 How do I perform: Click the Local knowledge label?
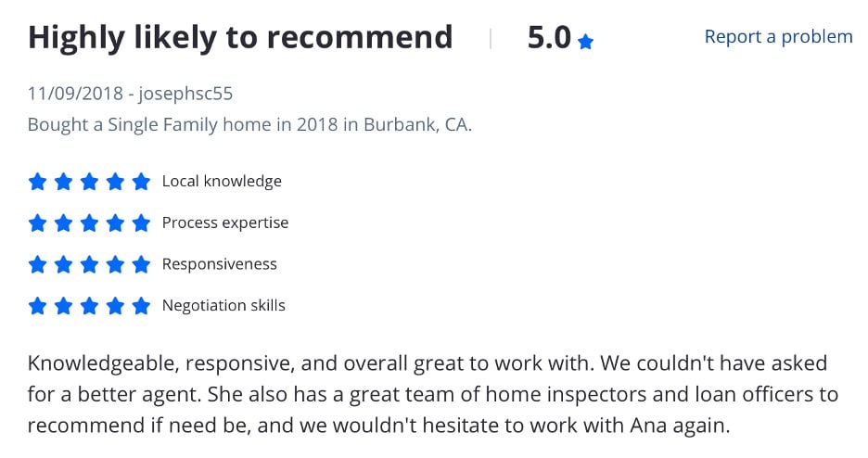click(222, 182)
